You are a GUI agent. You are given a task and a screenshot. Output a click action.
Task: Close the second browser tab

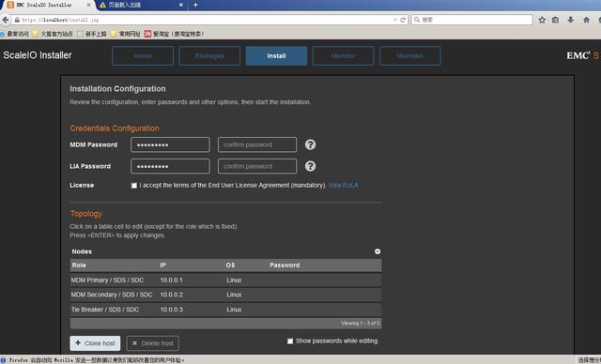[x=181, y=5]
